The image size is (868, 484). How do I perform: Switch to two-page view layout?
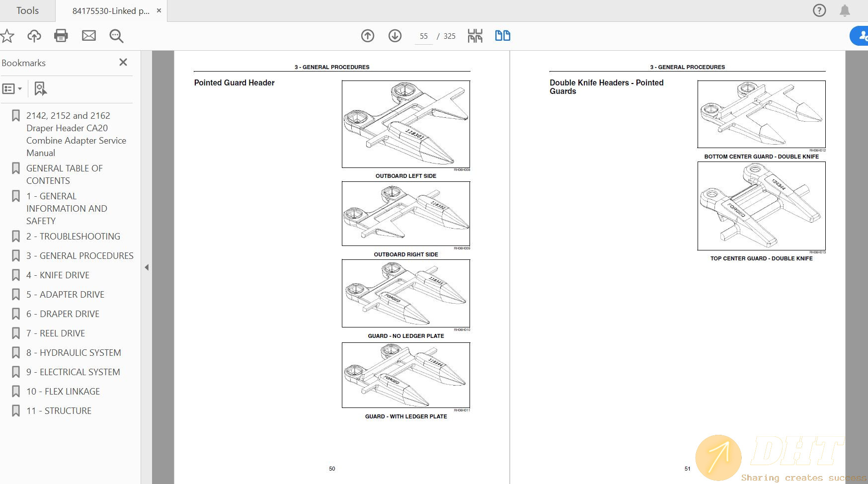502,36
